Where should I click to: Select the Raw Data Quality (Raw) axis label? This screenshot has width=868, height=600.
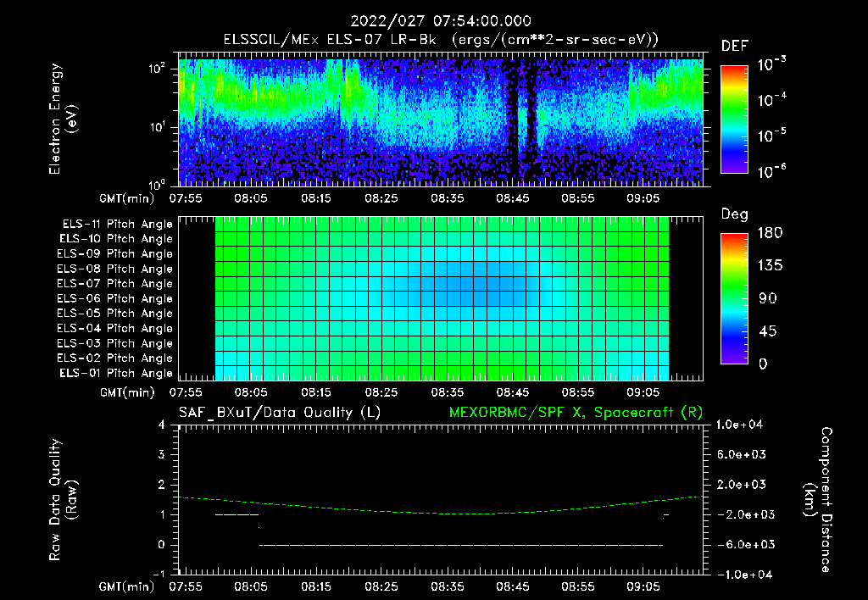pos(63,500)
